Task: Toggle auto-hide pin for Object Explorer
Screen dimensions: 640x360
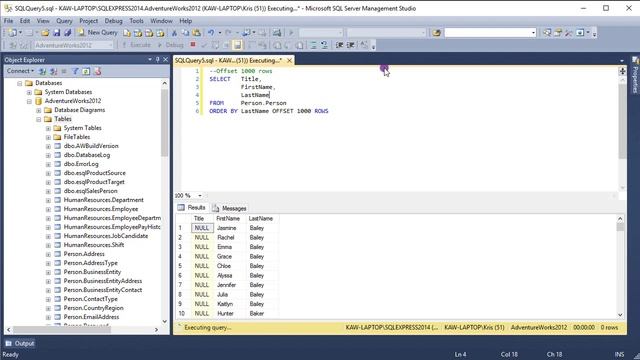Action: click(x=158, y=60)
